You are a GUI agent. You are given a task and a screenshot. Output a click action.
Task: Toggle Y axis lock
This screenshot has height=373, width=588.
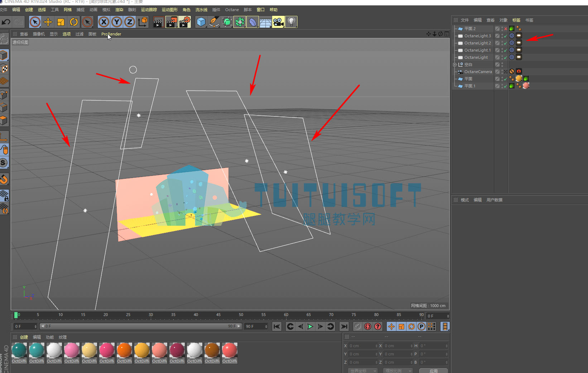click(x=117, y=22)
